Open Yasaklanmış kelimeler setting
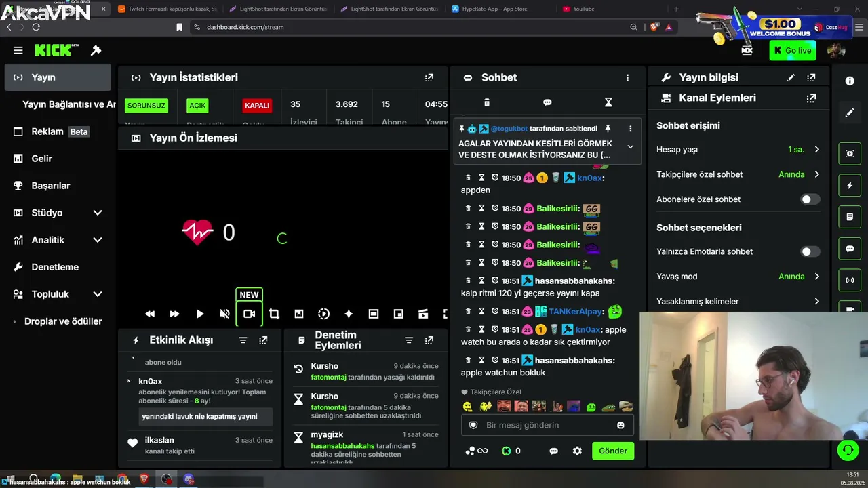Screen dimensions: 868x488 point(738,301)
